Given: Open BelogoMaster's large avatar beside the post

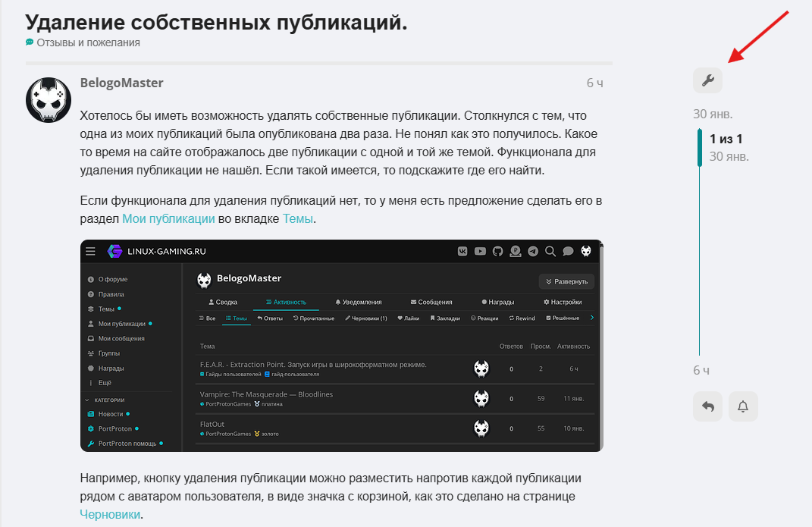Looking at the screenshot, I should click(49, 100).
